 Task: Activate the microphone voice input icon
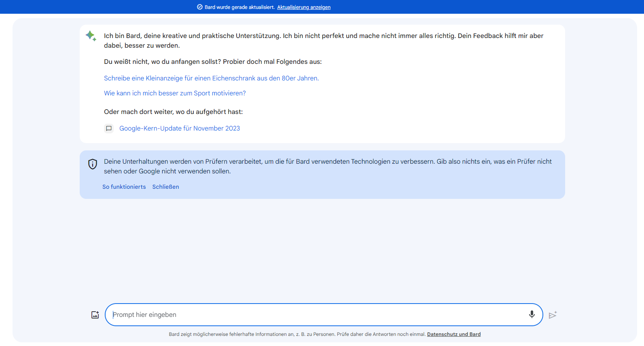(x=532, y=314)
